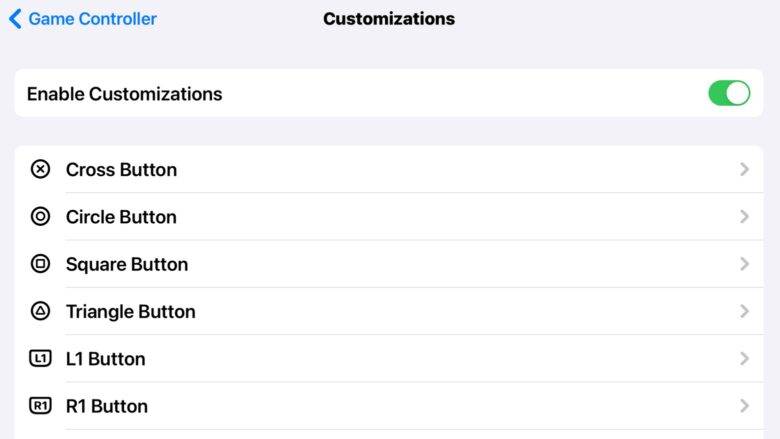Image resolution: width=780 pixels, height=439 pixels.
Task: Open the R1 Button row chevron
Action: [744, 406]
